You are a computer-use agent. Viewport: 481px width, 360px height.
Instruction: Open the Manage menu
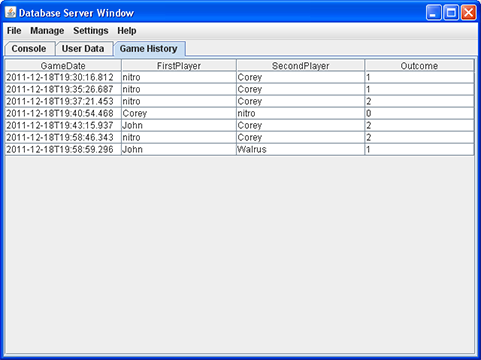(x=47, y=31)
